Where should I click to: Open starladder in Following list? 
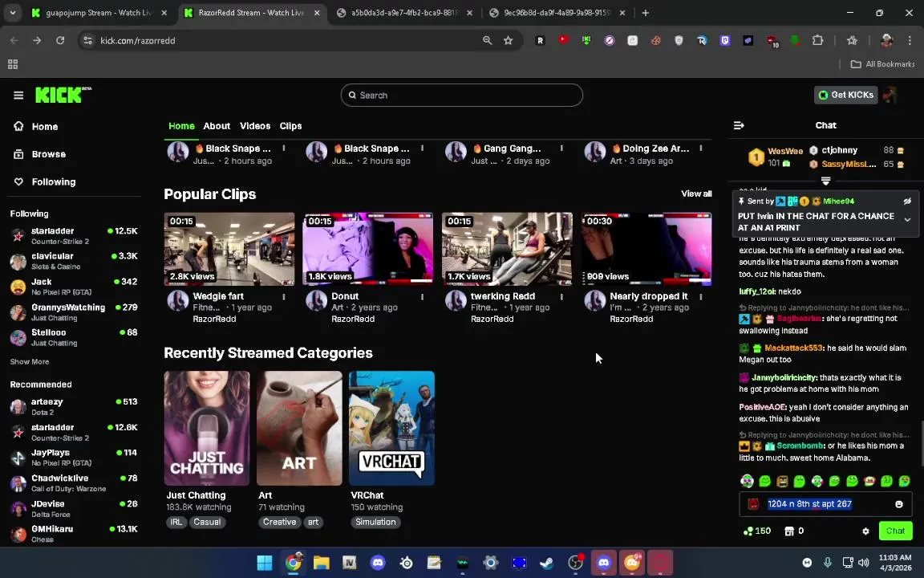click(x=74, y=235)
